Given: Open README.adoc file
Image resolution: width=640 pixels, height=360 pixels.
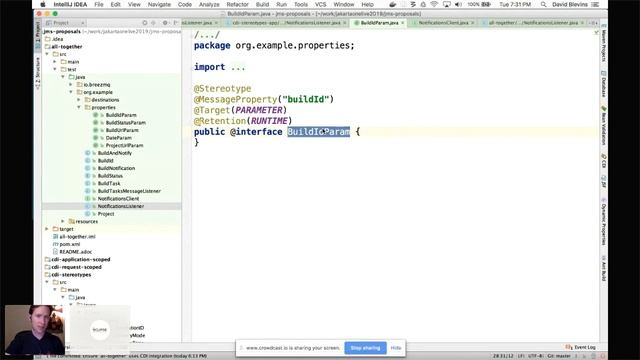Looking at the screenshot, I should click(76, 252).
